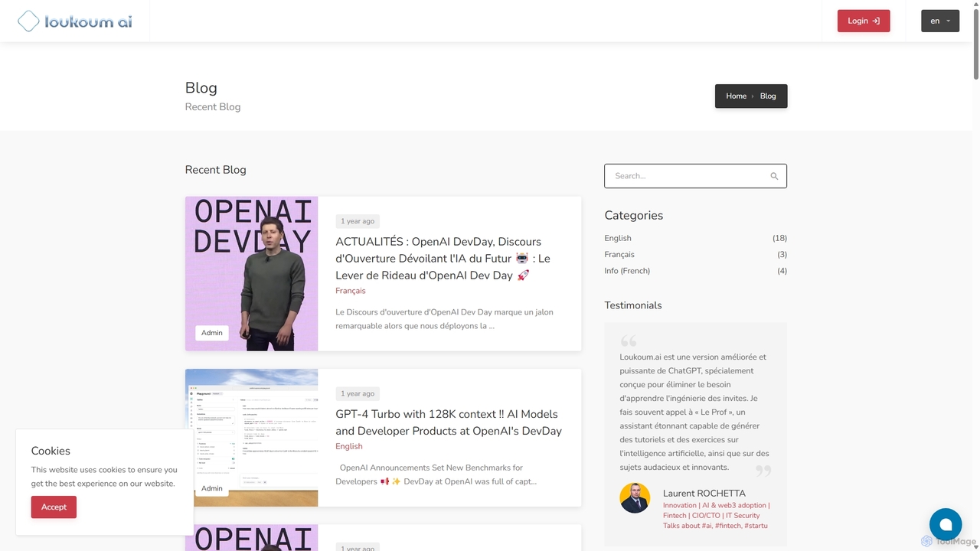Accept the cookies notice
The image size is (980, 551).
(x=54, y=507)
